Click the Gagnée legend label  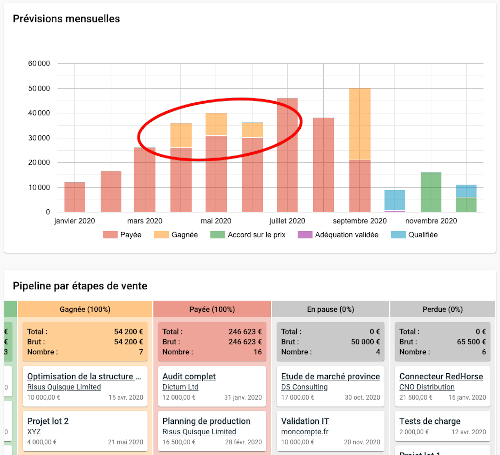184,235
